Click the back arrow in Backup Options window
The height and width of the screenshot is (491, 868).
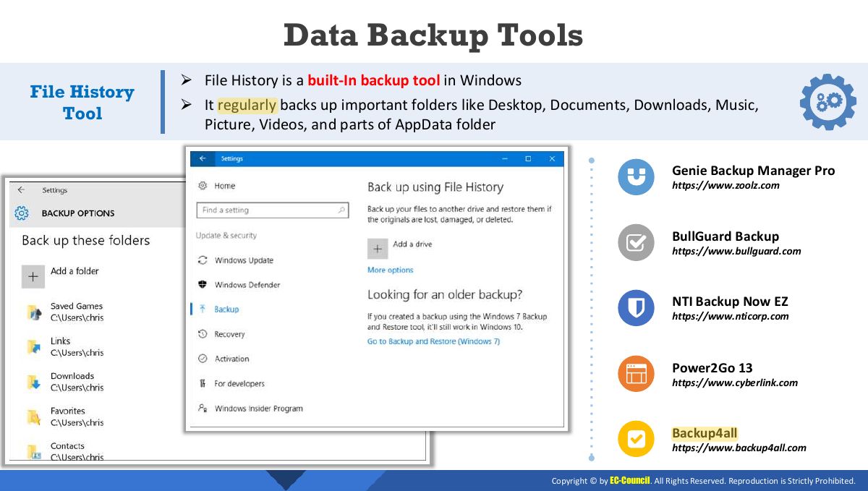(21, 190)
